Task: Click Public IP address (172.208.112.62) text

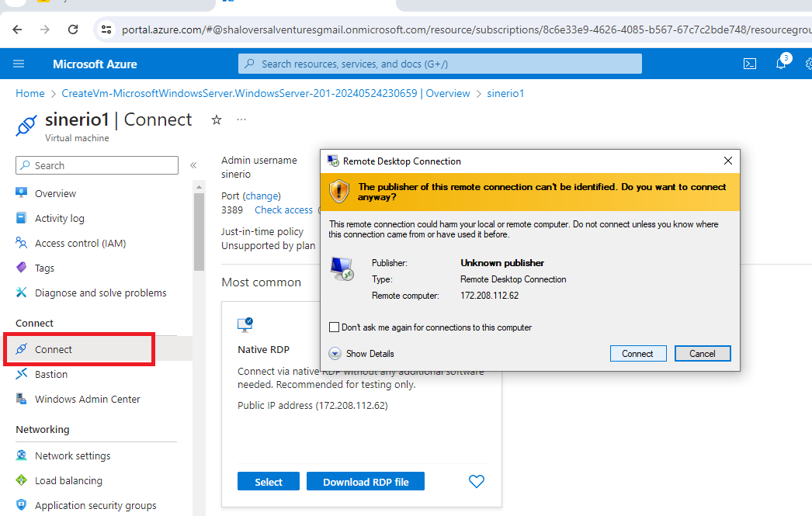Action: [312, 405]
